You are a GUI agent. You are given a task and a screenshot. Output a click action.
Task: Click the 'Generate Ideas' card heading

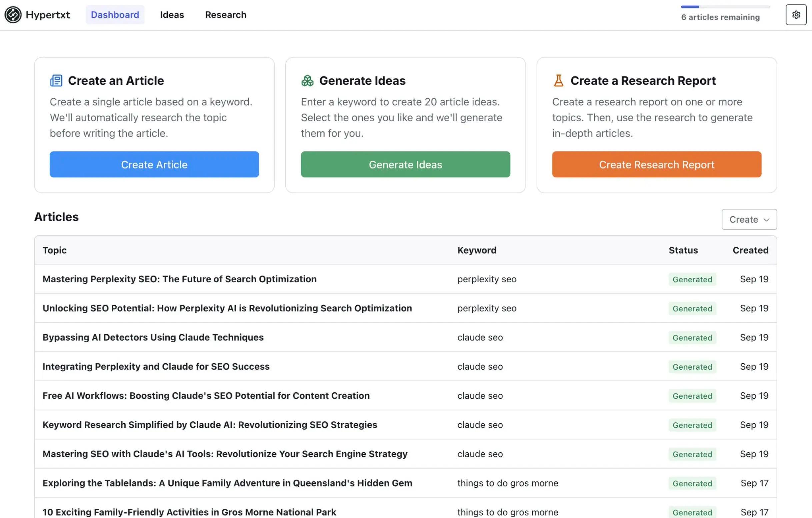[363, 81]
